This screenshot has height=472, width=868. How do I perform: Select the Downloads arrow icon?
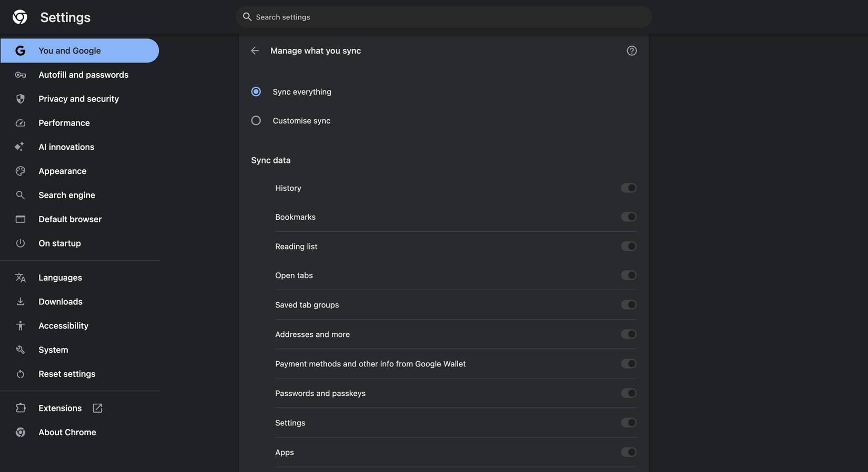[19, 301]
